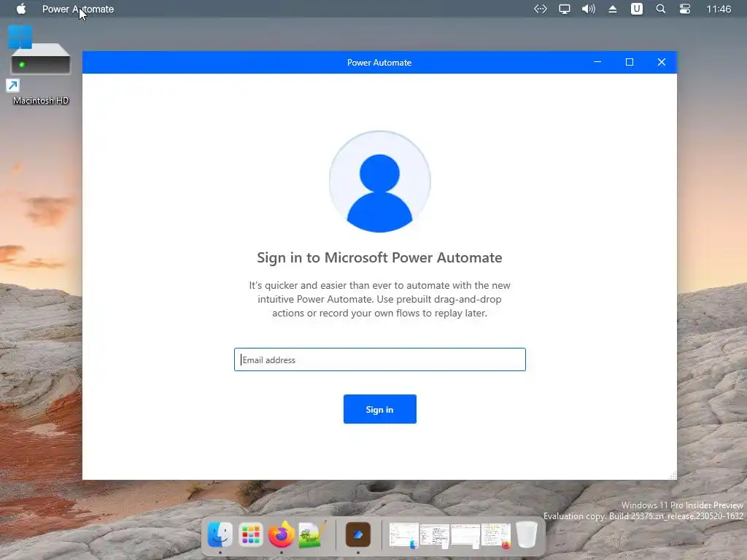Open Finder from the dock
This screenshot has width=747, height=560.
tap(220, 534)
